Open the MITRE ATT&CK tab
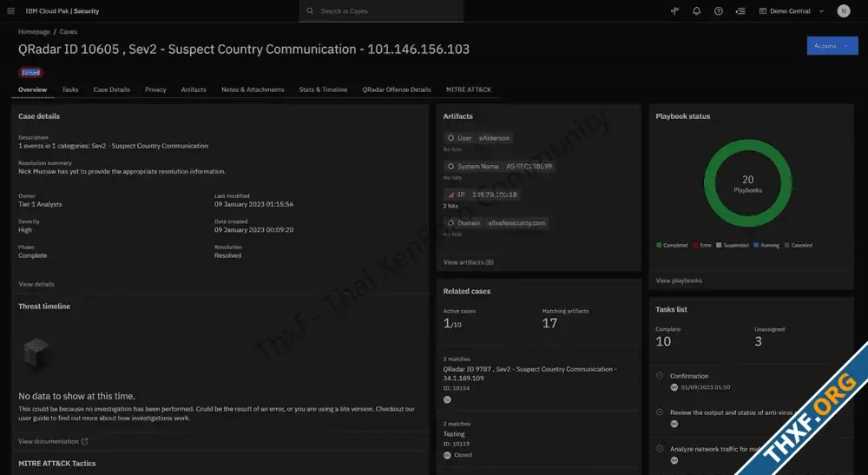 click(469, 89)
